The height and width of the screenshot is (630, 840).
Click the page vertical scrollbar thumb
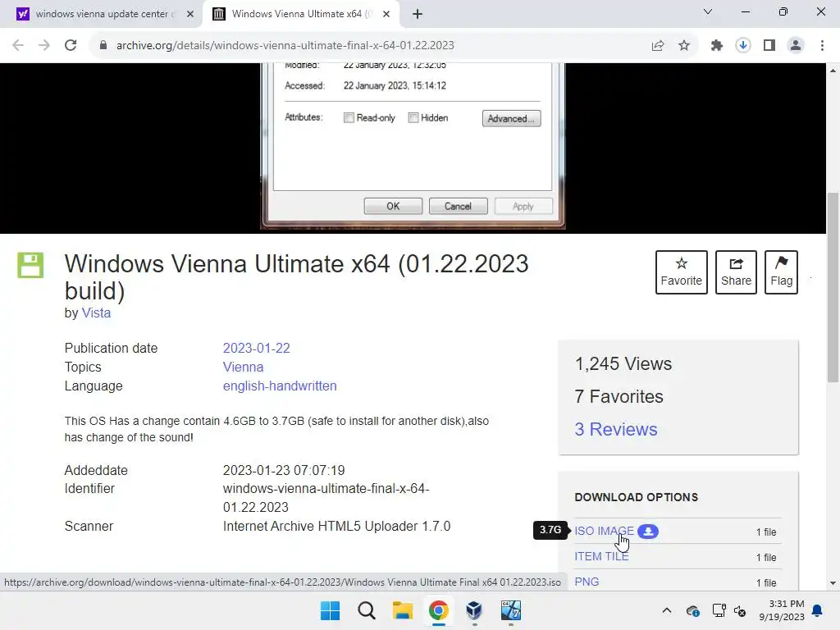[x=833, y=288]
